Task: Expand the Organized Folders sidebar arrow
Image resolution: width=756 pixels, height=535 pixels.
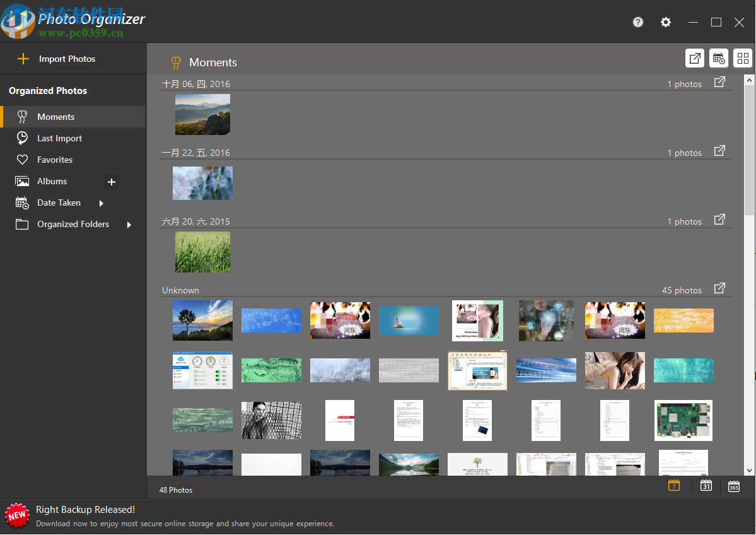Action: tap(129, 224)
